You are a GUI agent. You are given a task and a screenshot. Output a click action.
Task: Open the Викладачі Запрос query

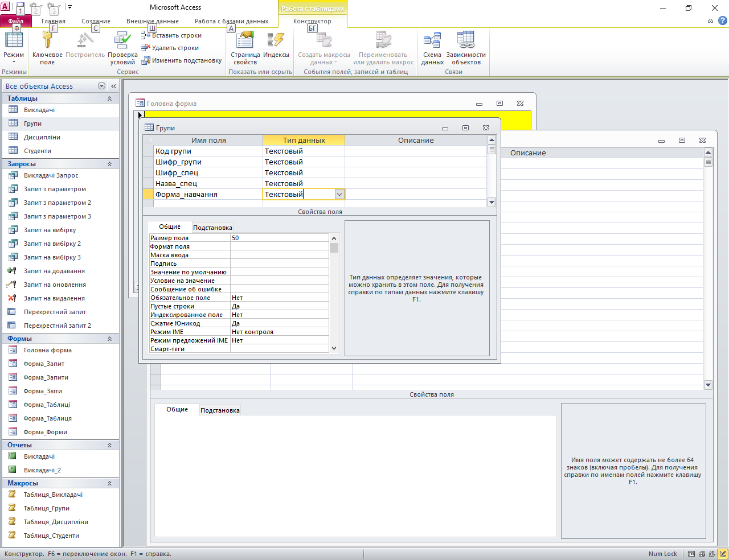point(60,175)
